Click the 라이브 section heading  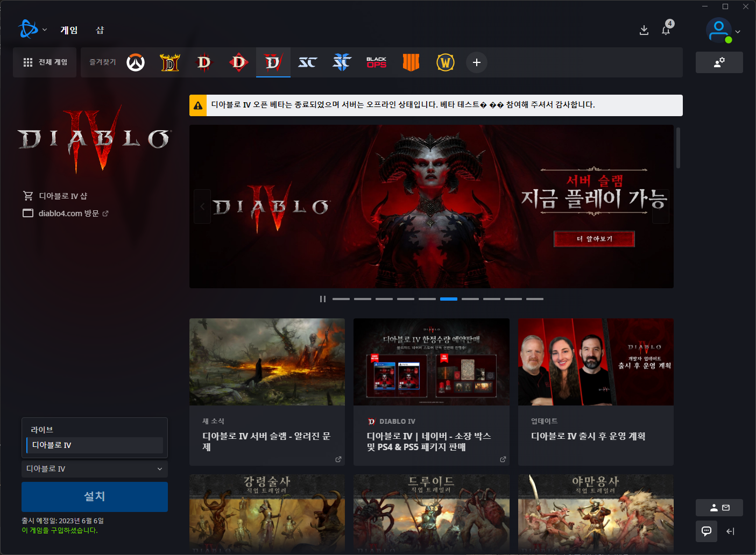tap(42, 430)
